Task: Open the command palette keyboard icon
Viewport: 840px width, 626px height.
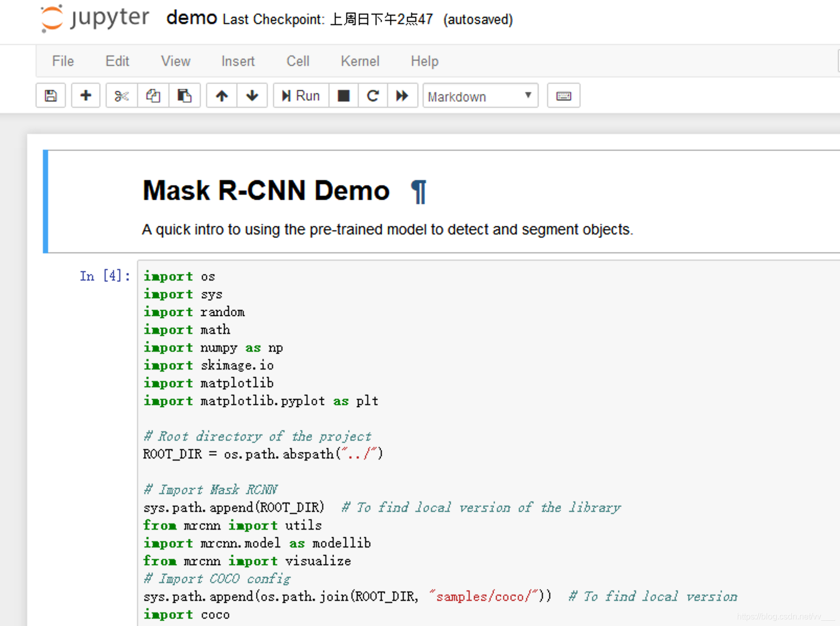Action: (x=563, y=96)
